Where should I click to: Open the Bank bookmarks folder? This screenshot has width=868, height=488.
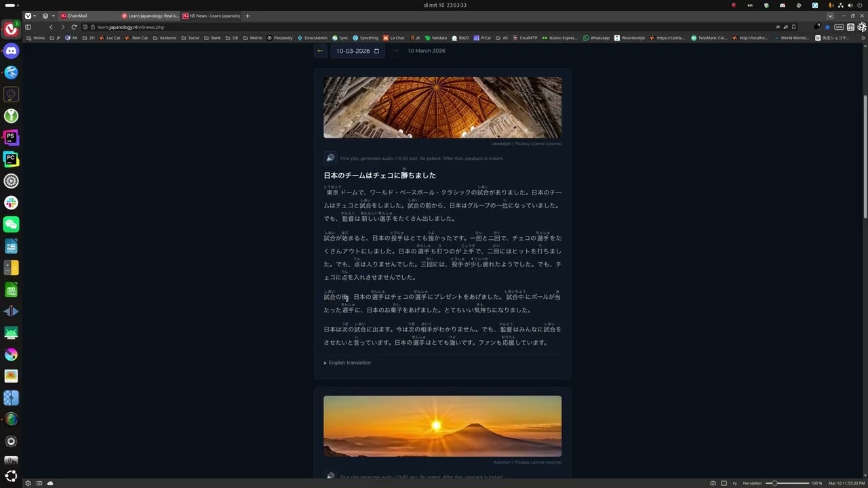coord(213,38)
